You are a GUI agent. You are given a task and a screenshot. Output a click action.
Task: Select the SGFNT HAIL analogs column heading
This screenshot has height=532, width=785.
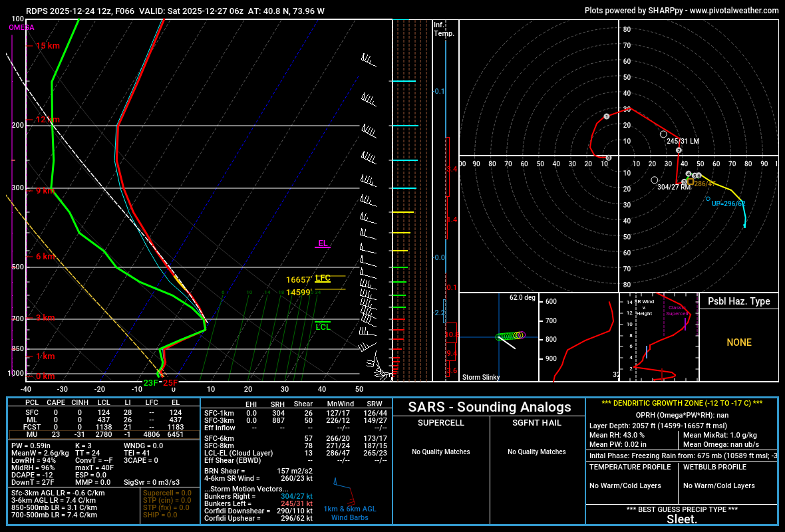(538, 422)
